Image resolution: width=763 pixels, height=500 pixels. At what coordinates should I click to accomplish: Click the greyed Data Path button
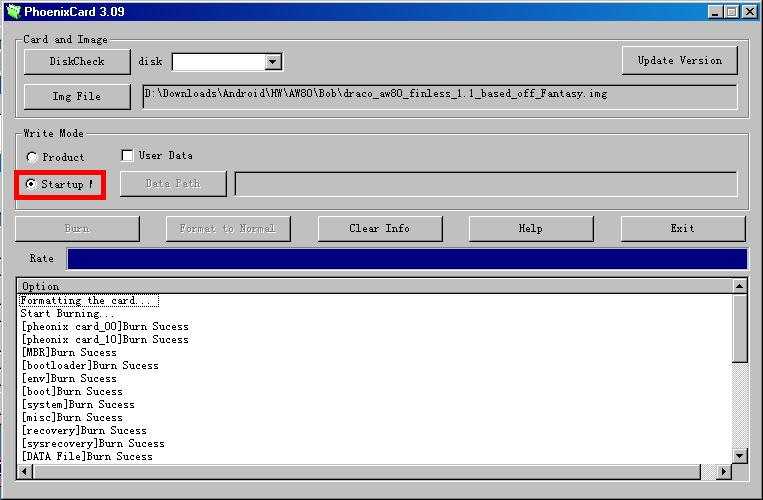(173, 184)
